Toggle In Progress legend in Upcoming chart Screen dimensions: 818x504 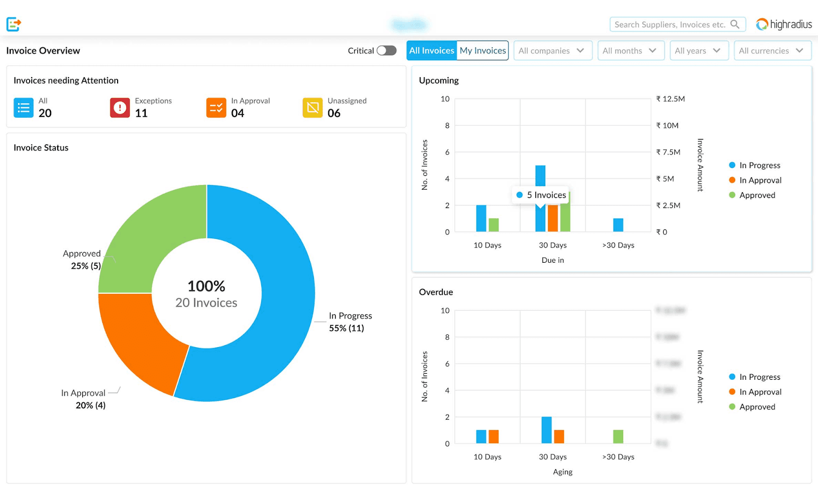pos(755,165)
